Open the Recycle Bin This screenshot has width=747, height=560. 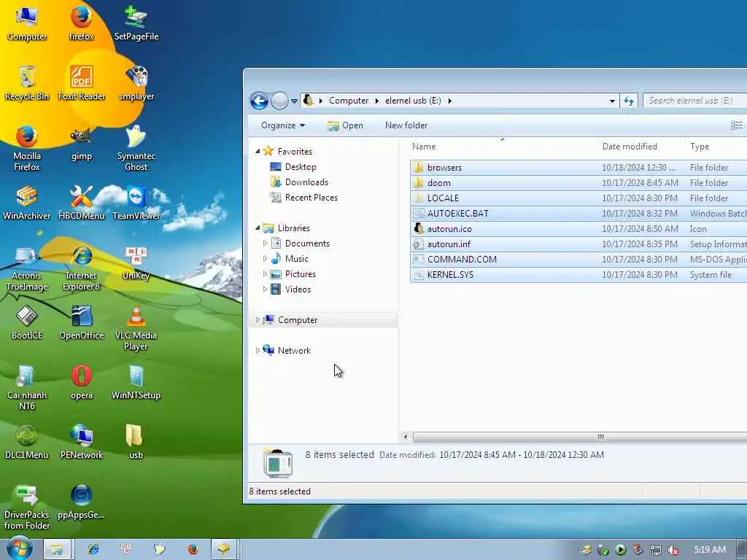[x=27, y=83]
